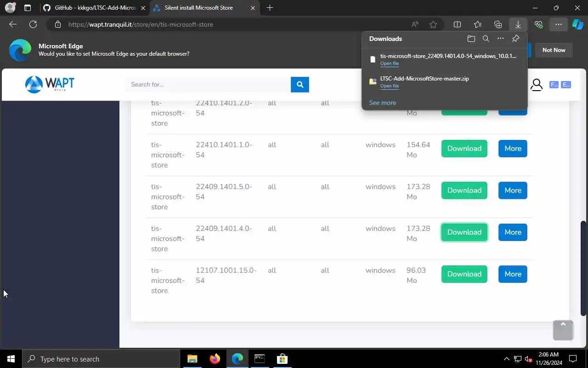Select size text 154.64 Mo
Image resolution: width=588 pixels, height=368 pixels.
click(418, 150)
